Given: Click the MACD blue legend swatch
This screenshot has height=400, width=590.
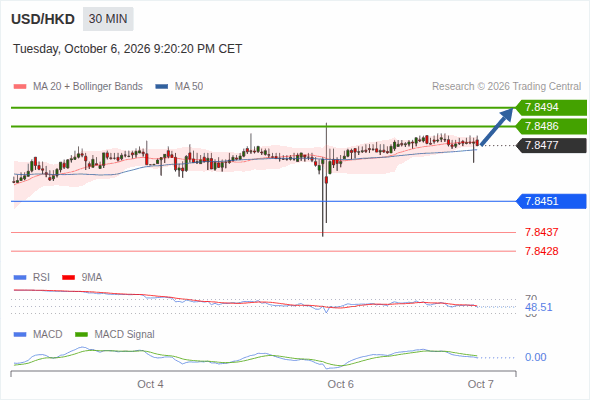Looking at the screenshot, I should point(20,335).
